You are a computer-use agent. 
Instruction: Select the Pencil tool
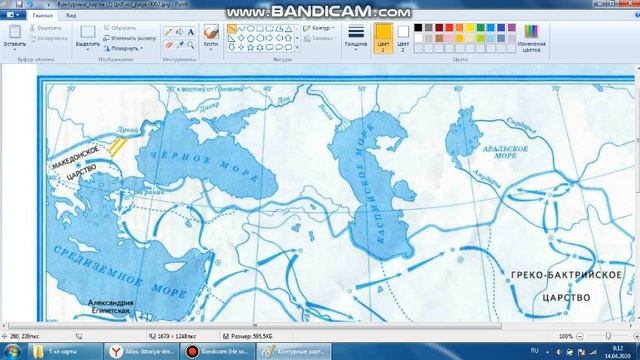(169, 32)
